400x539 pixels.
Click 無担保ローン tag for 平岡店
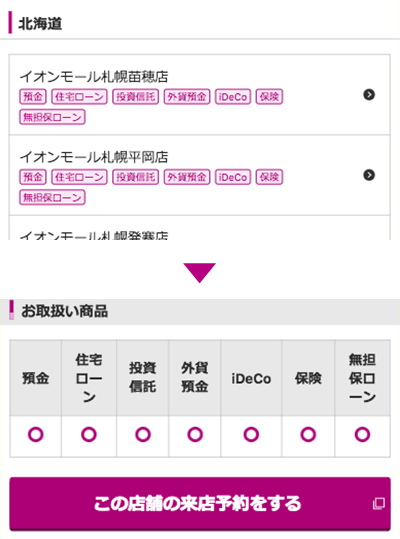(x=52, y=197)
